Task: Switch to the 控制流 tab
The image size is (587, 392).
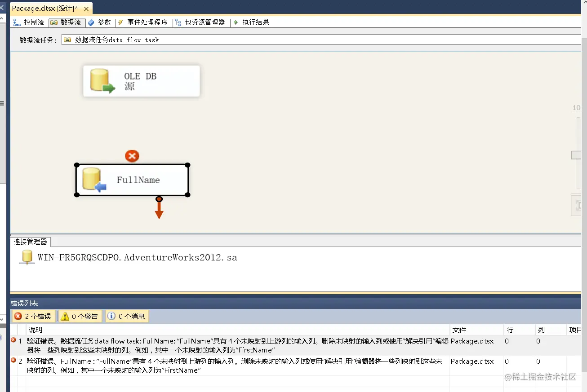Action: 29,22
